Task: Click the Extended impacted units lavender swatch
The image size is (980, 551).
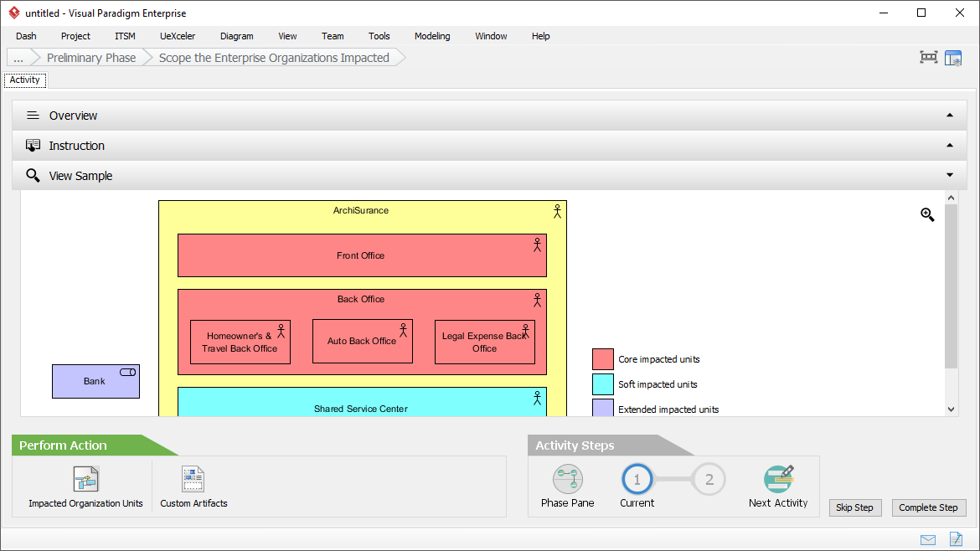Action: point(602,407)
